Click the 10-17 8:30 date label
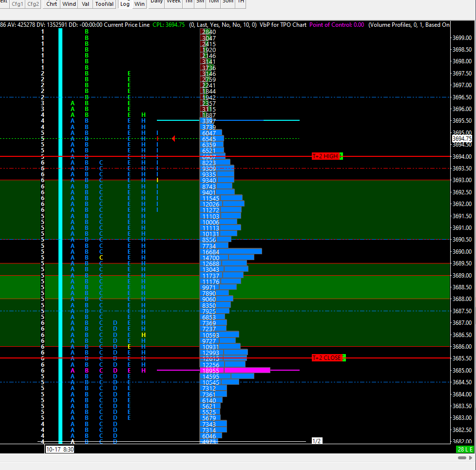 point(60,450)
